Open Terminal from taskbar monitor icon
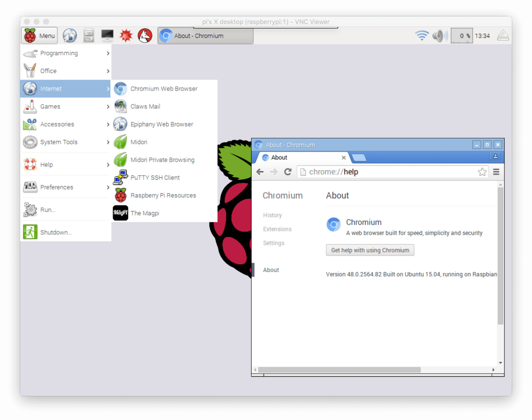 coord(107,36)
